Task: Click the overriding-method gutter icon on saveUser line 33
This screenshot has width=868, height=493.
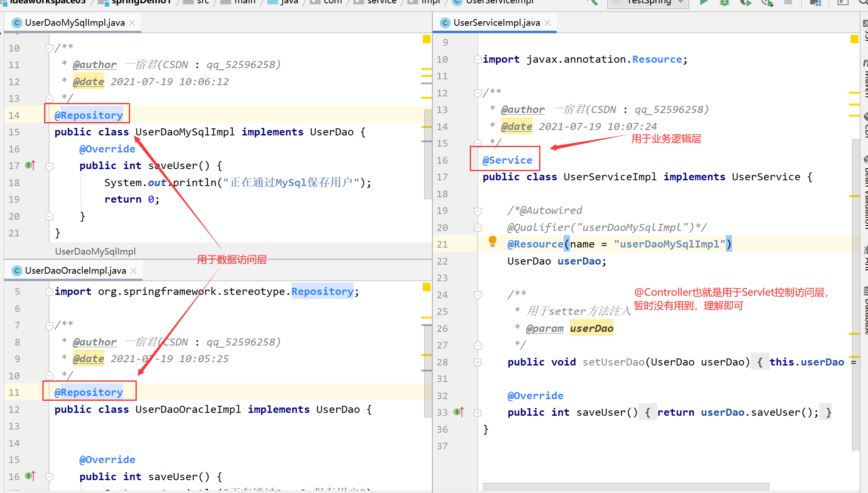Action: click(x=457, y=412)
